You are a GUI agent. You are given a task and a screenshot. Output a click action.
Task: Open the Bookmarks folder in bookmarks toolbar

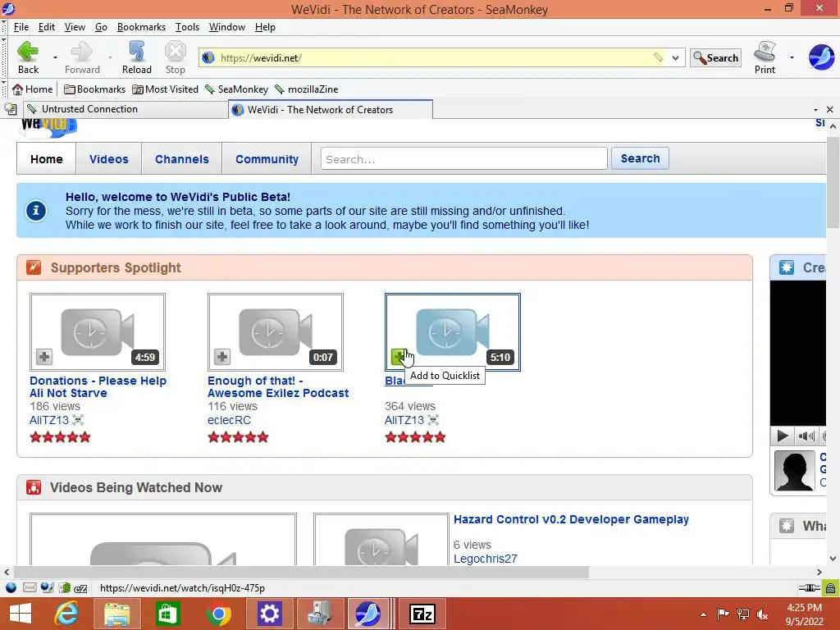click(x=94, y=89)
